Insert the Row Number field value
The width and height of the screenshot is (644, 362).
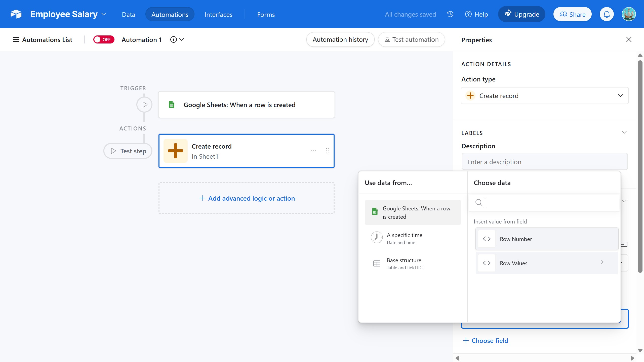click(x=547, y=239)
